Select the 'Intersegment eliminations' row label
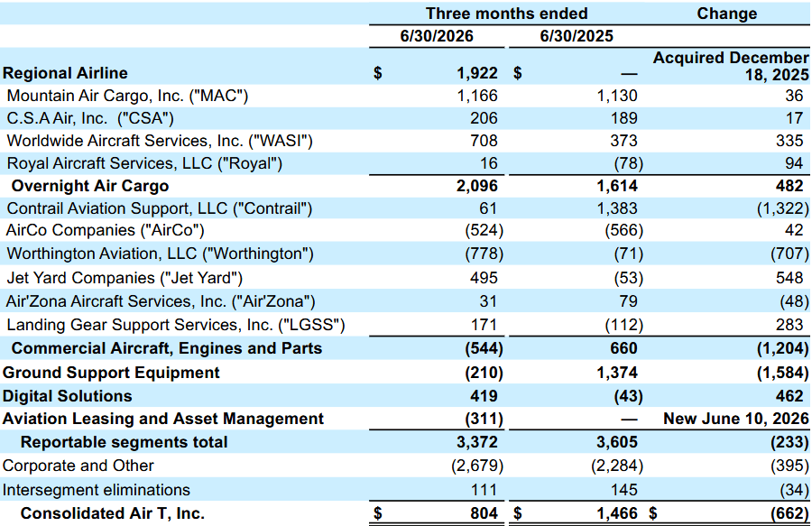 [x=97, y=490]
